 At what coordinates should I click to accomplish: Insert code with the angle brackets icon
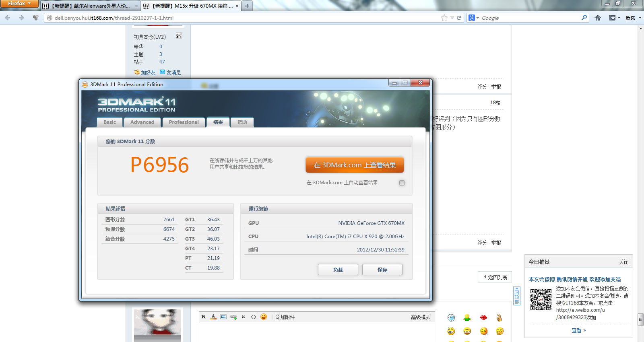pos(254,317)
